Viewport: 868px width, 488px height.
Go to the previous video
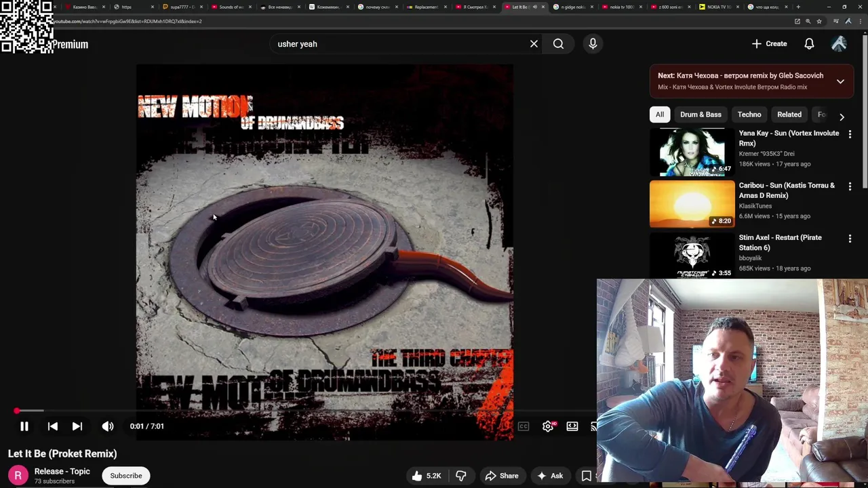[52, 426]
